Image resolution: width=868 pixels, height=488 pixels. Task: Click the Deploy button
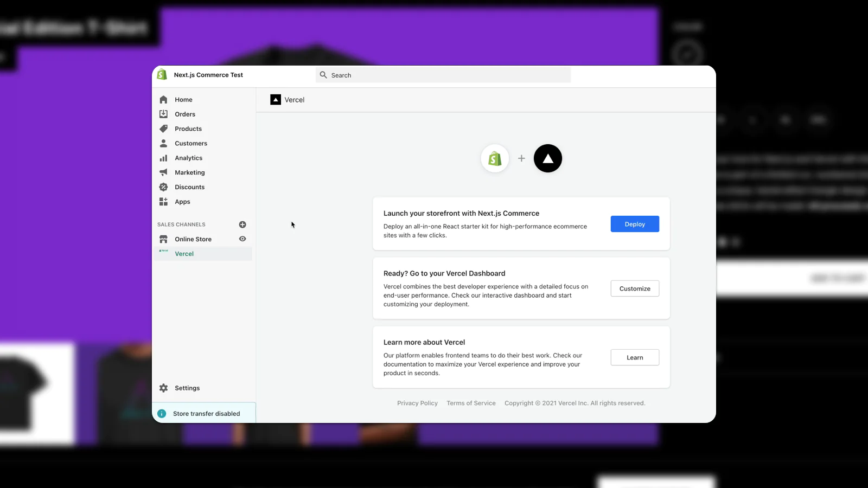(x=635, y=224)
